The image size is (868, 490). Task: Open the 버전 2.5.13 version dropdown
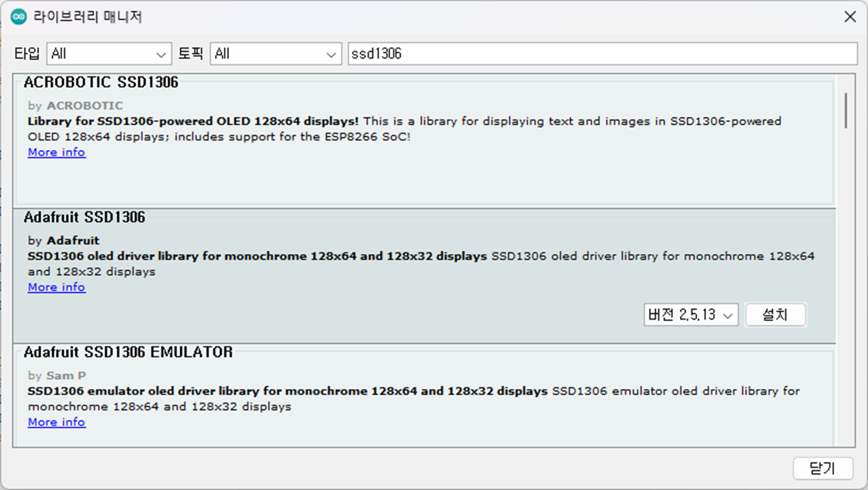pos(691,315)
